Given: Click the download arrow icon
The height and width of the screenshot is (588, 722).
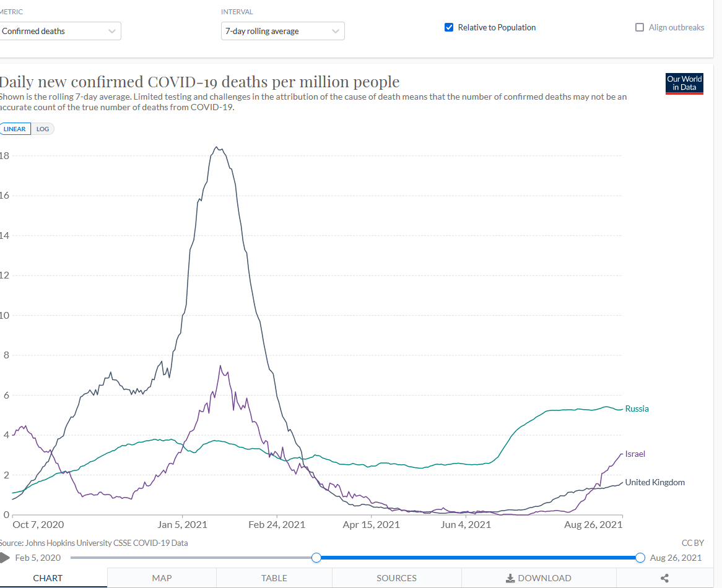Looking at the screenshot, I should (510, 578).
